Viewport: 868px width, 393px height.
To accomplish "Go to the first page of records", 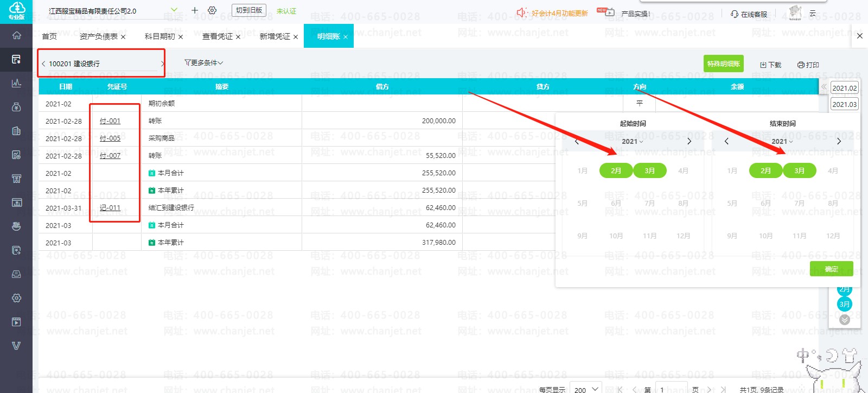I will pos(620,390).
